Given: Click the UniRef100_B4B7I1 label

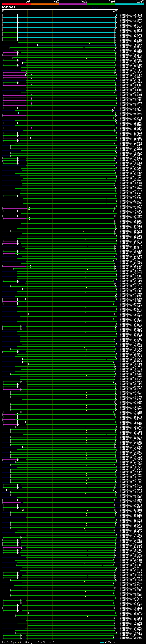Looking at the screenshot, I should [x=131, y=93].
